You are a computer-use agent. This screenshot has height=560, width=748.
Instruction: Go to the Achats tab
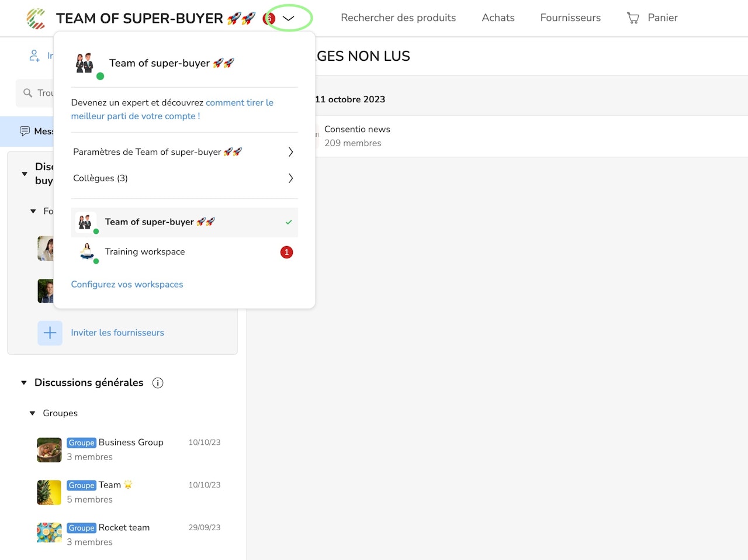point(498,18)
